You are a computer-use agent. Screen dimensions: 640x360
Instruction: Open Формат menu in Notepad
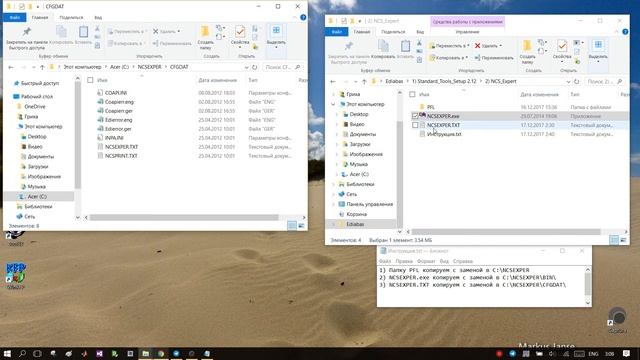coord(426,261)
